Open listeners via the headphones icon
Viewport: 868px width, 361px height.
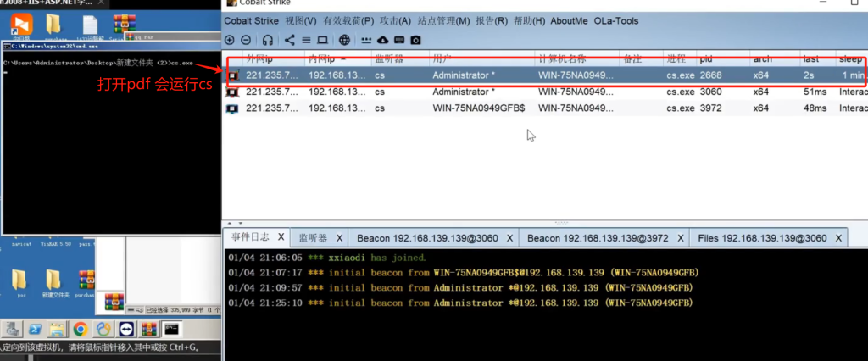pyautogui.click(x=268, y=40)
